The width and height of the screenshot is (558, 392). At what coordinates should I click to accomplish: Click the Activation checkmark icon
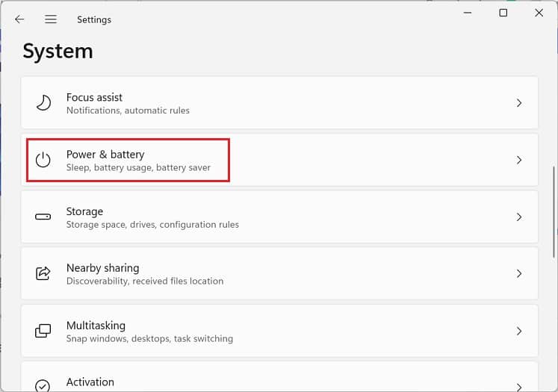pos(43,385)
